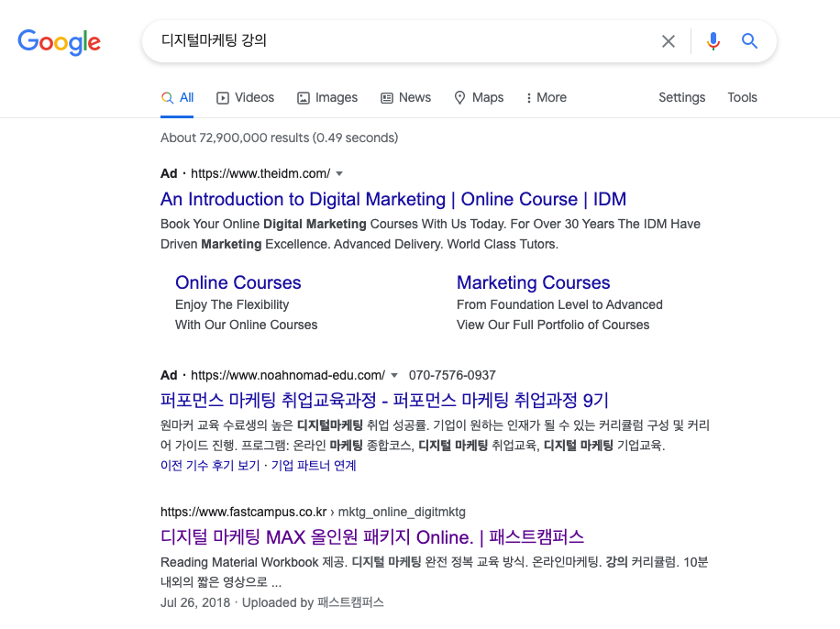Click the fastcampus.co.kr result URL

point(313,512)
